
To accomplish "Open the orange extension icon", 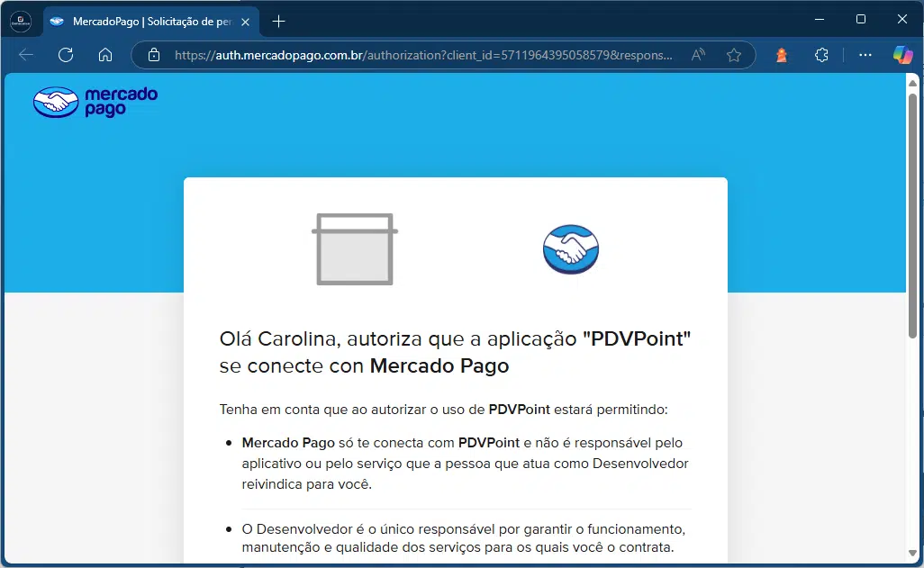I will [782, 56].
